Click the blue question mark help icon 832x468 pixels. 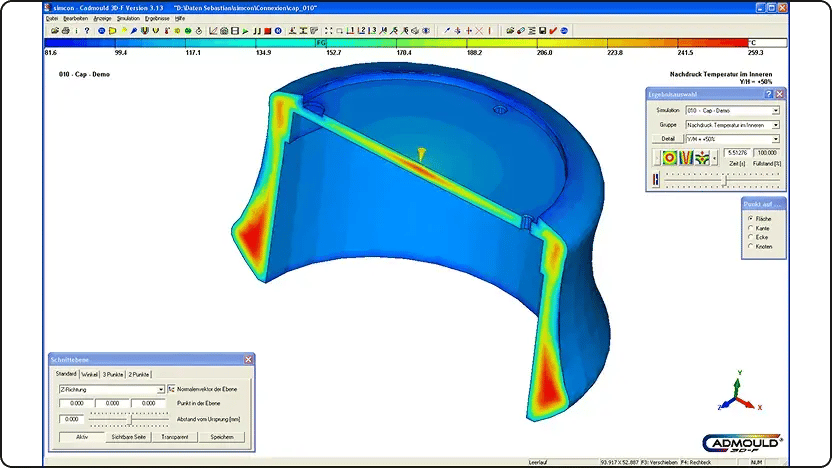pyautogui.click(x=87, y=31)
